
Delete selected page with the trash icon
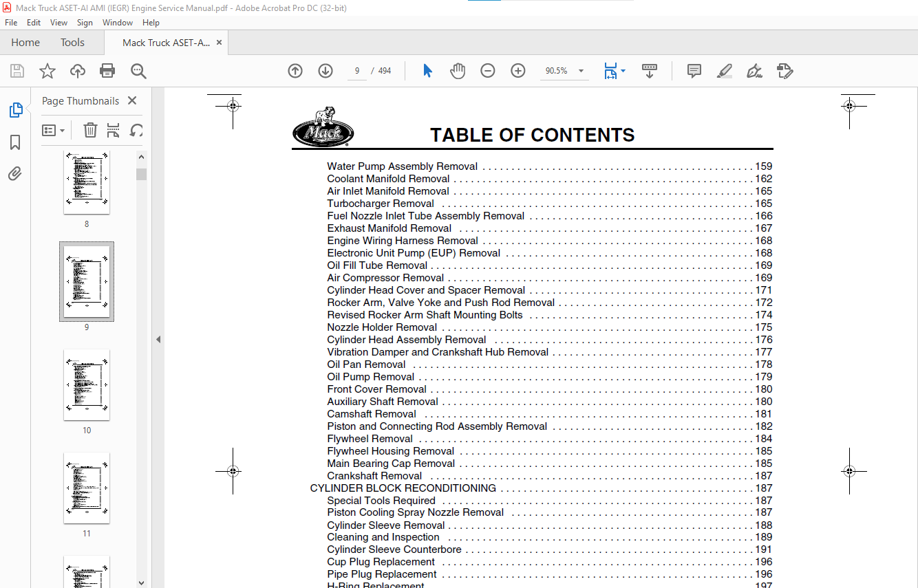[x=90, y=130]
